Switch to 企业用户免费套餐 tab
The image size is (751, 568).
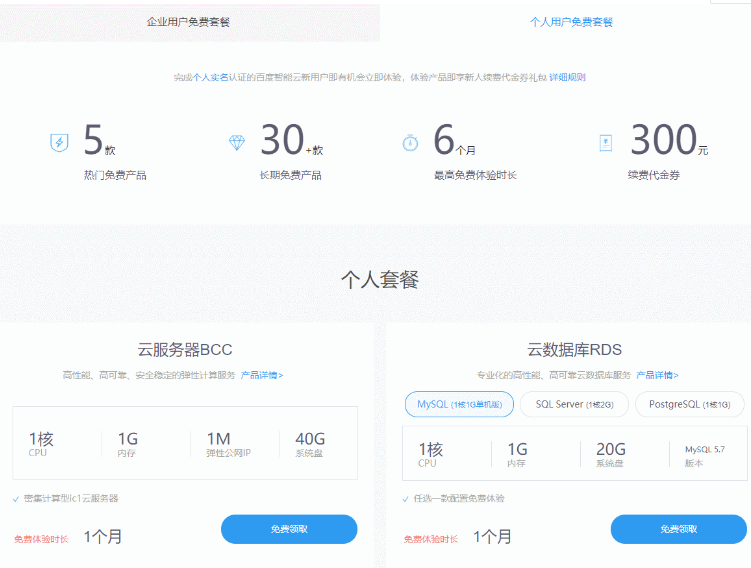(190, 22)
